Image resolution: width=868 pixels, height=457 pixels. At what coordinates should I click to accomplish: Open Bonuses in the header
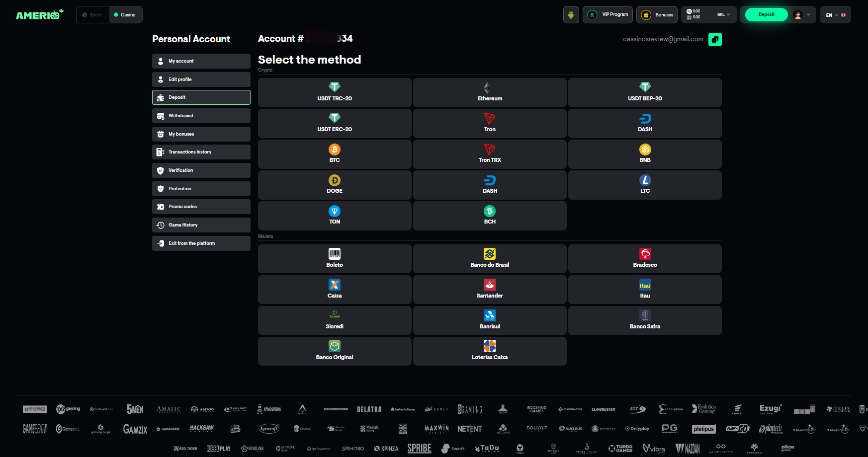tap(657, 14)
